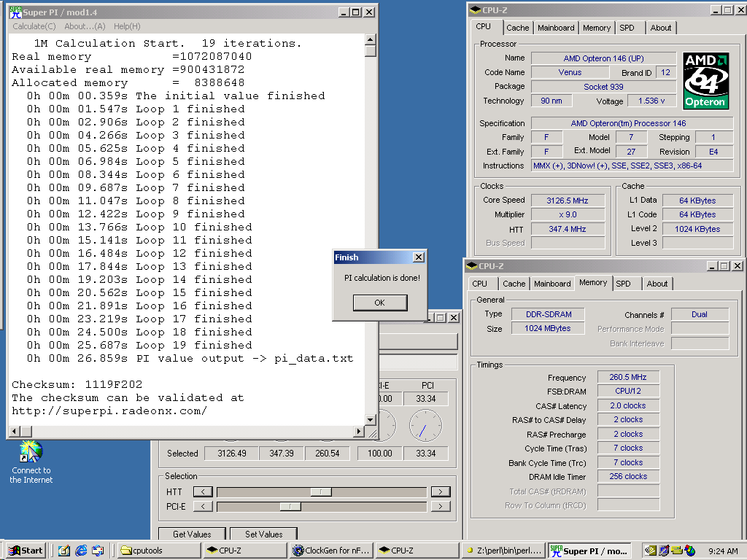Open Connect to the Internet desktop icon
747x560 pixels.
[x=31, y=462]
